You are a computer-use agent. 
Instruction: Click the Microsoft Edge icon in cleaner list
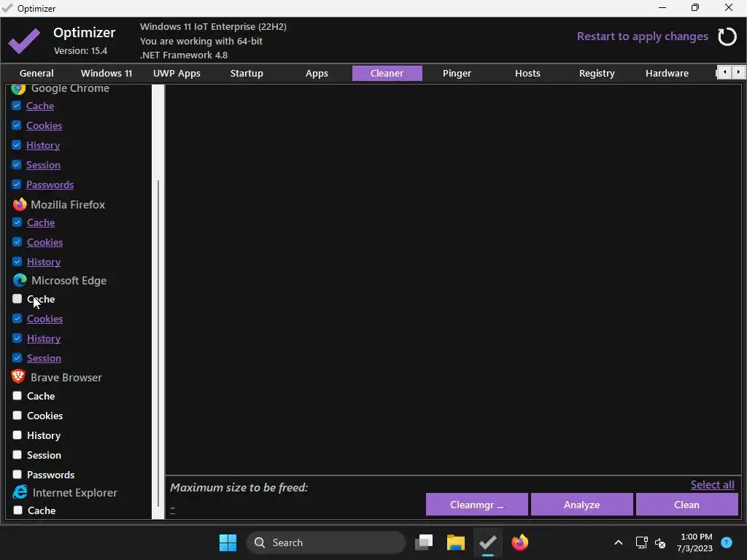(20, 281)
